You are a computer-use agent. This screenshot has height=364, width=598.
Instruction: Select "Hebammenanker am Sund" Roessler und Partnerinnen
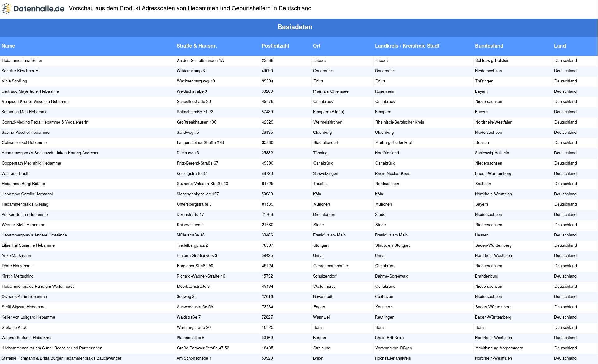pyautogui.click(x=52, y=348)
